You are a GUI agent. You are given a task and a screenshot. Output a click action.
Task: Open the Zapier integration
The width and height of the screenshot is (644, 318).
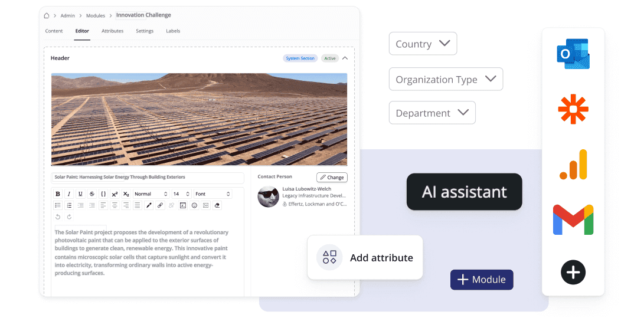tap(573, 109)
